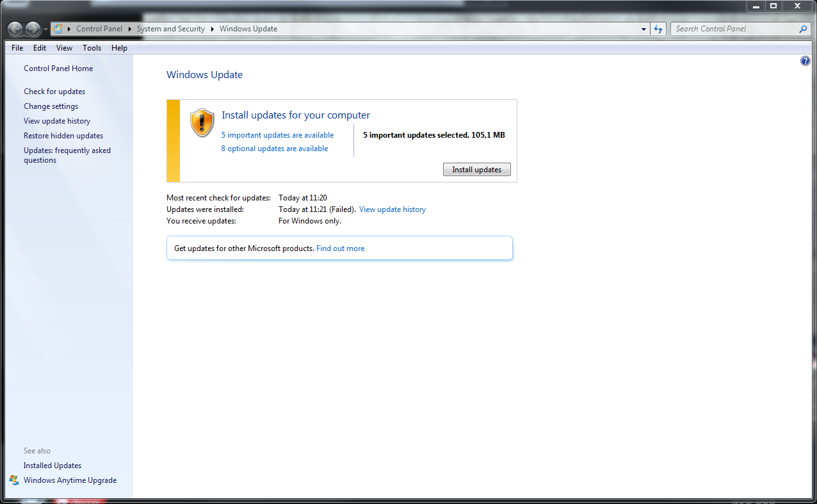Click For Windows only text

[310, 221]
